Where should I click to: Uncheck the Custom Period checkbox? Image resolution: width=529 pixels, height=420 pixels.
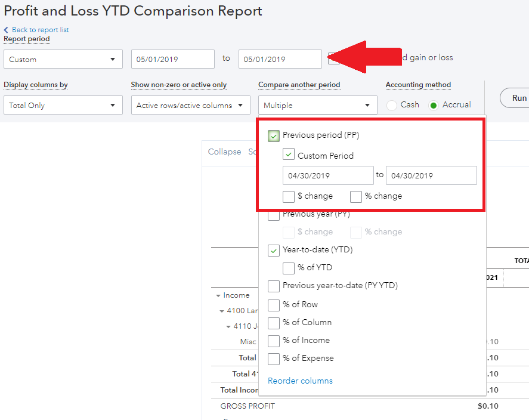tap(289, 155)
